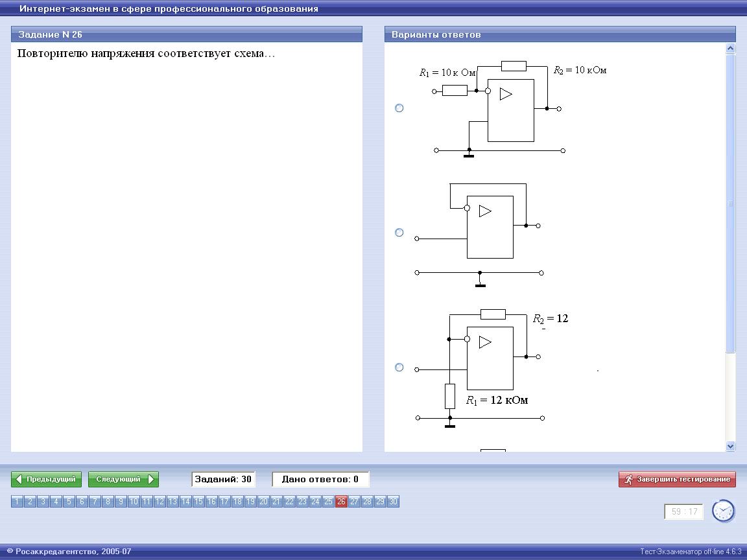Click the Дано ответов: 0 counter
This screenshot has height=560, width=747.
click(320, 479)
